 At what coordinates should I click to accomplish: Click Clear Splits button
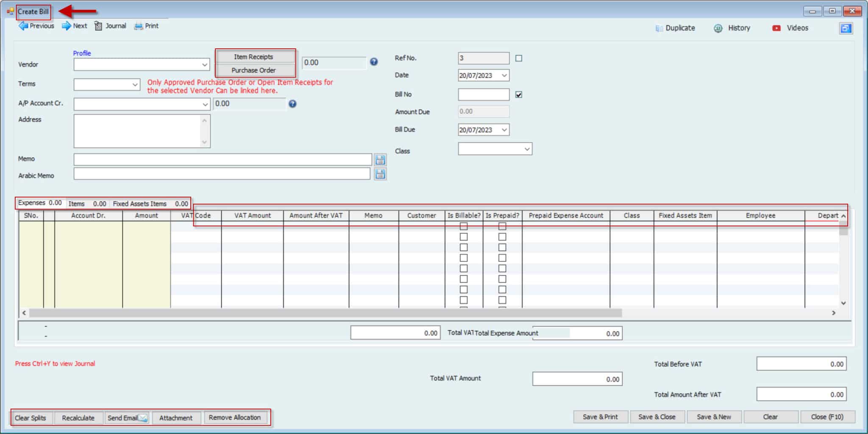tap(31, 418)
